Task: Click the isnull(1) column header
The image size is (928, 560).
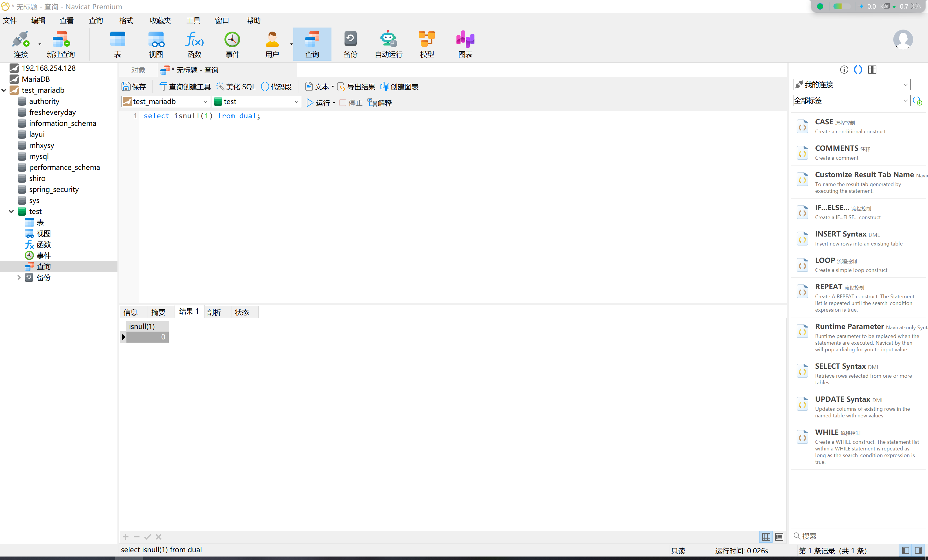Action: tap(147, 326)
